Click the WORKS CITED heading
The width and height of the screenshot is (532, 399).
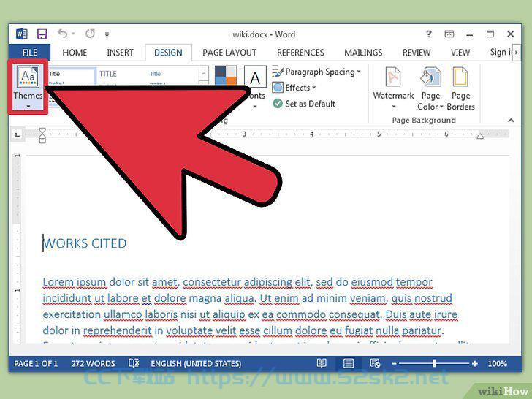click(x=85, y=243)
